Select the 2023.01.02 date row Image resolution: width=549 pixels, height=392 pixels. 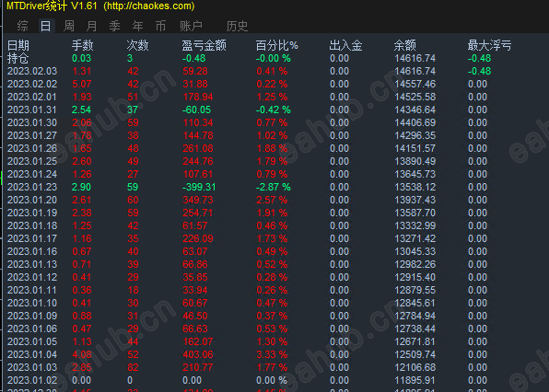click(x=32, y=380)
